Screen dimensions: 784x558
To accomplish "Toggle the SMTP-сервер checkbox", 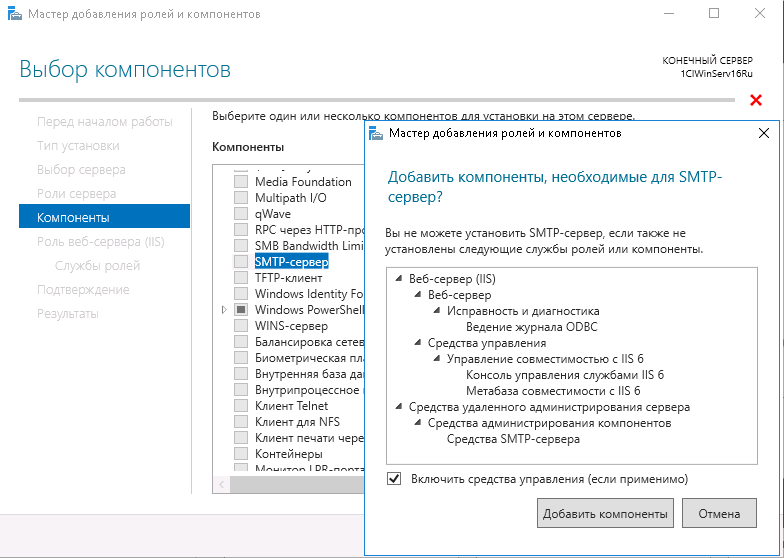I will 241,262.
